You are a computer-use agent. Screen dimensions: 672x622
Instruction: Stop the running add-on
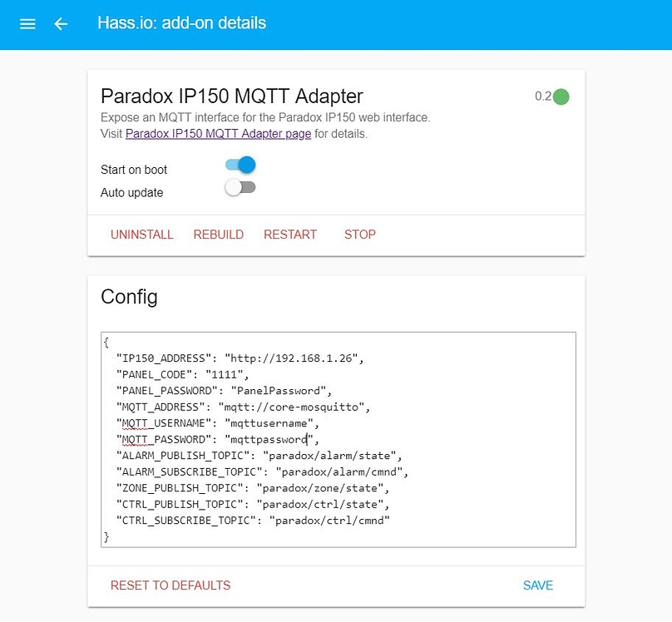(360, 234)
